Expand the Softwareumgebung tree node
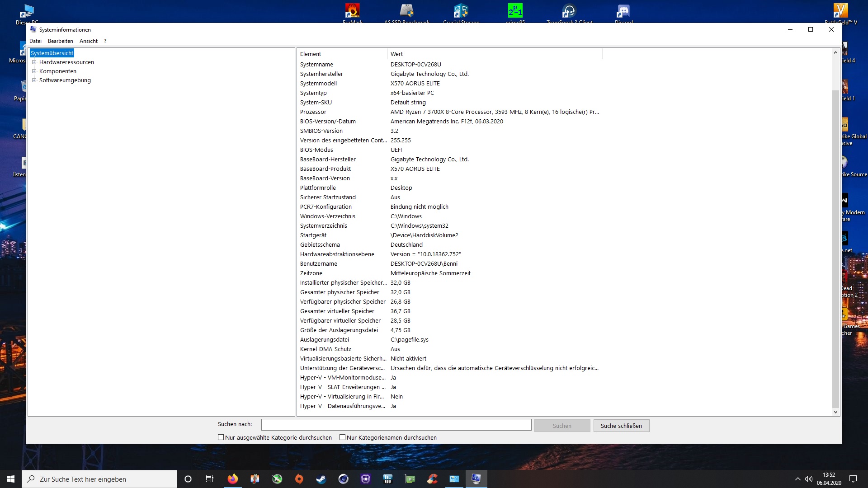 pyautogui.click(x=34, y=80)
